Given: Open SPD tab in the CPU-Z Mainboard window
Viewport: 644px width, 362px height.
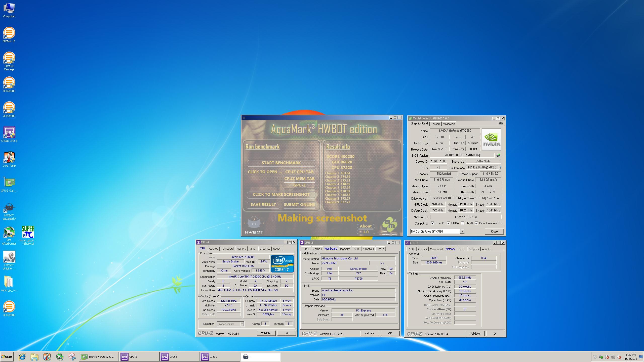Looking at the screenshot, I should tap(356, 249).
